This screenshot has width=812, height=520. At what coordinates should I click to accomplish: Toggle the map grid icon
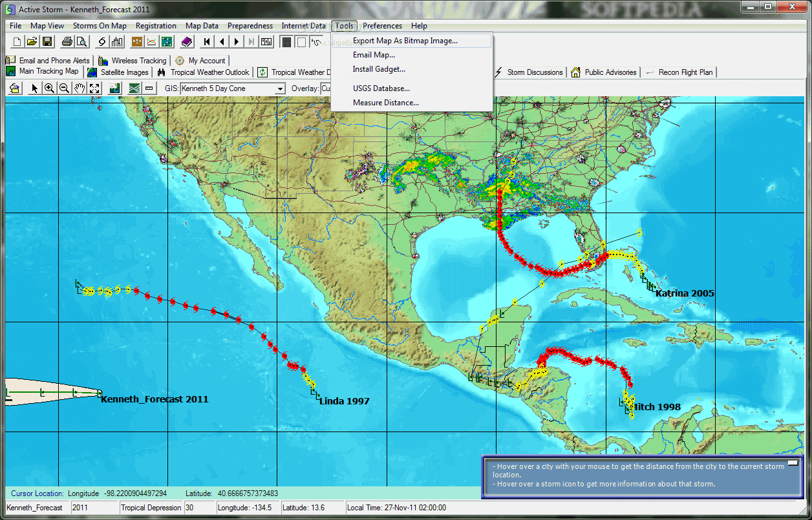coord(286,42)
